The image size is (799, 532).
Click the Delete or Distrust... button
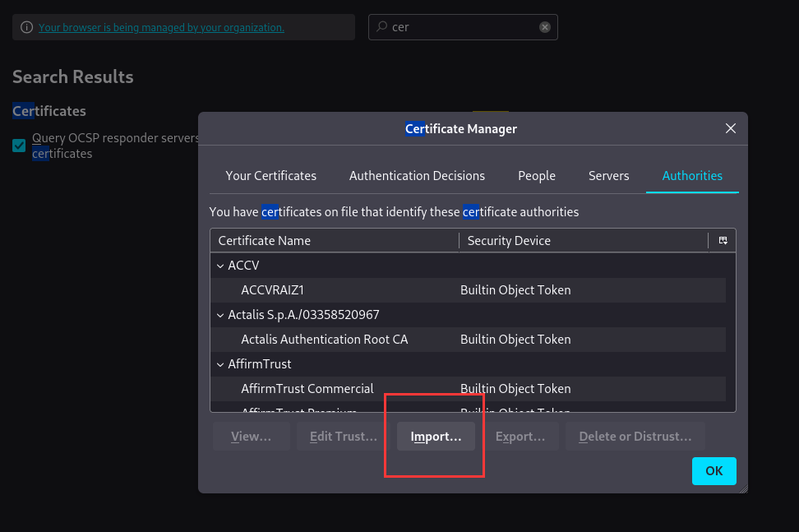635,436
